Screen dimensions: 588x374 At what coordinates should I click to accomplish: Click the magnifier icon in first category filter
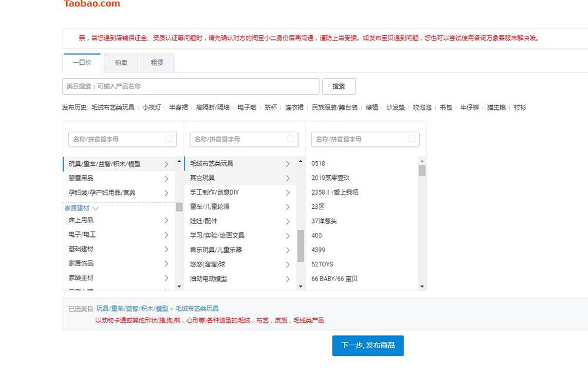[169, 139]
